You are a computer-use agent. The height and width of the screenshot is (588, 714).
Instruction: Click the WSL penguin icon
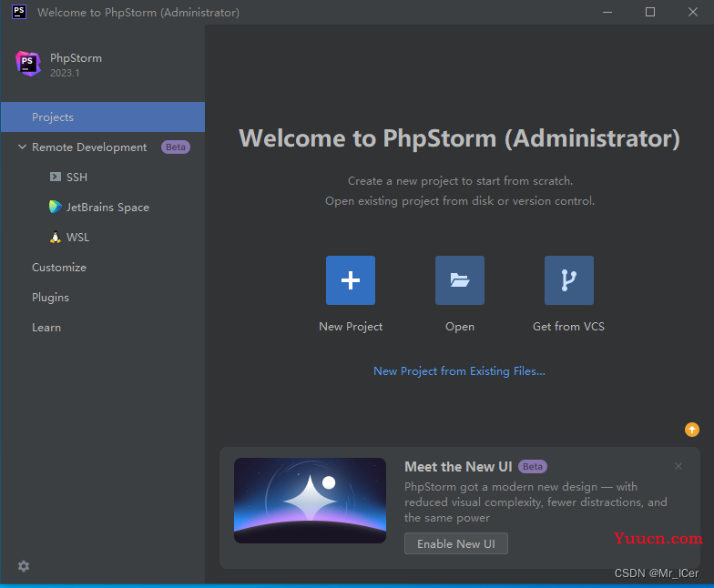55,237
